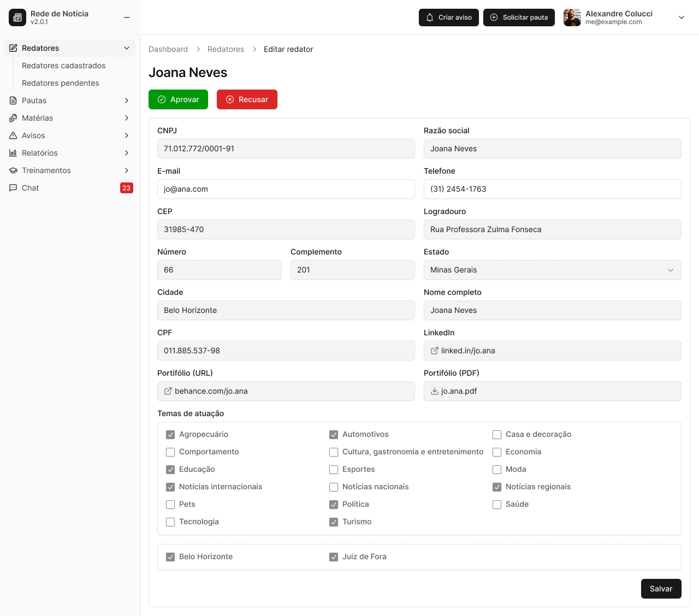Enable the Tecnologia theme checkbox
699x616 pixels.
[170, 522]
